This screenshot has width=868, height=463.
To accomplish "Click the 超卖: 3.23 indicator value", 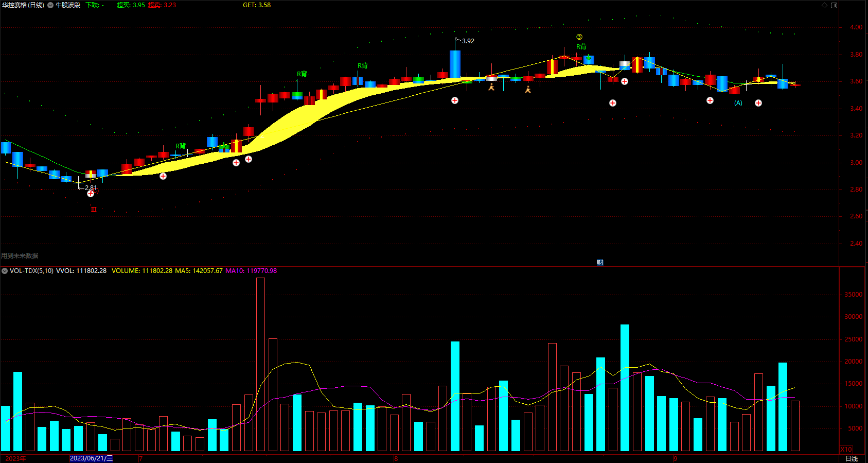I will 162,5.
